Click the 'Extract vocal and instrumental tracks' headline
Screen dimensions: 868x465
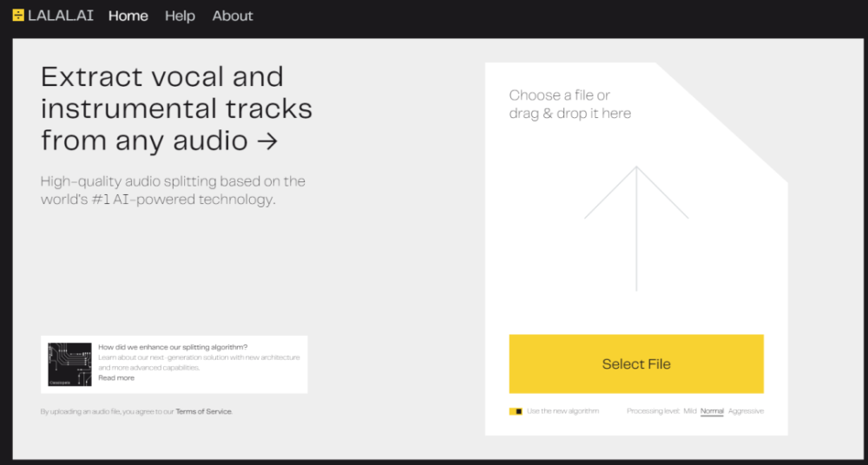click(x=176, y=108)
